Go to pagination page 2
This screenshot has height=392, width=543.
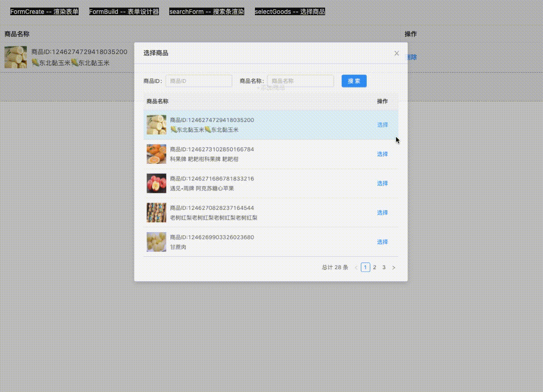pyautogui.click(x=375, y=267)
